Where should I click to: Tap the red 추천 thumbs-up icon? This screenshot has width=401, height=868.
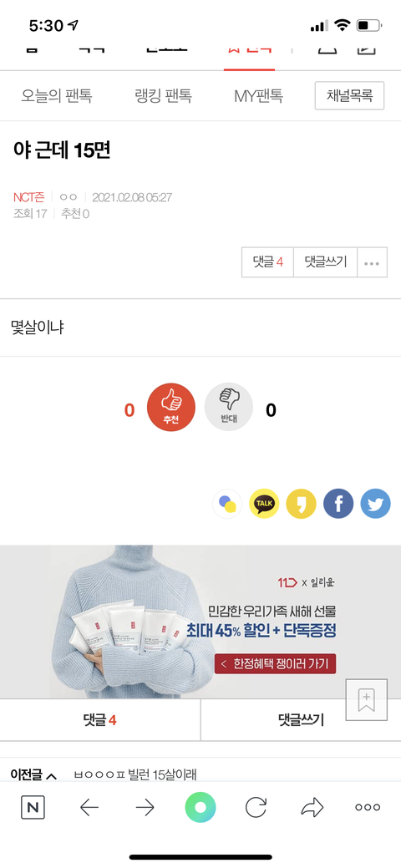170,407
